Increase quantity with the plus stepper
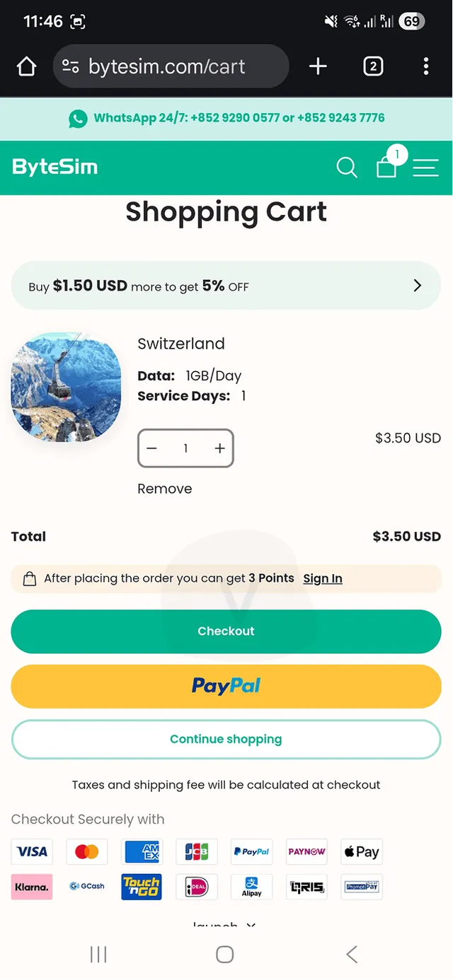Screen dimensions: 453x980 (219, 448)
